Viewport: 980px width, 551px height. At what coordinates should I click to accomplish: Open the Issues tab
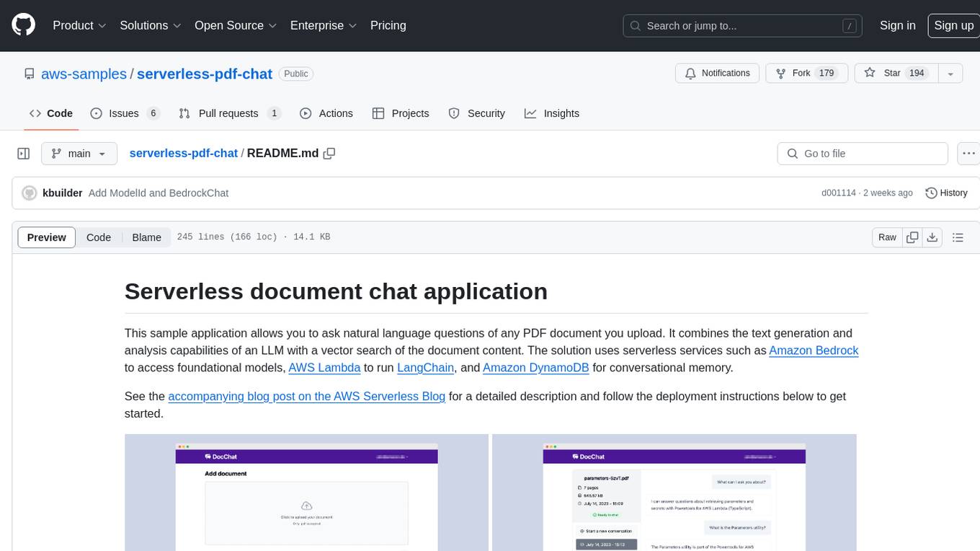[x=124, y=113]
